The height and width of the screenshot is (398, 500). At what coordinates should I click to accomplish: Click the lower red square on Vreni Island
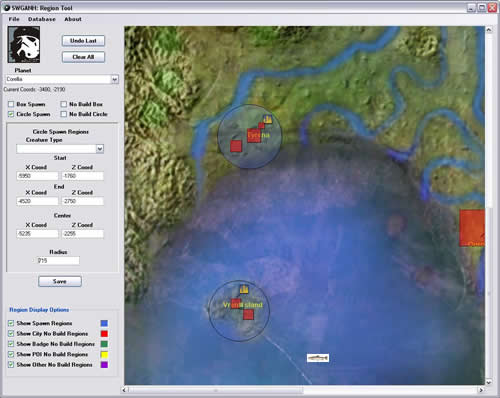[x=248, y=314]
